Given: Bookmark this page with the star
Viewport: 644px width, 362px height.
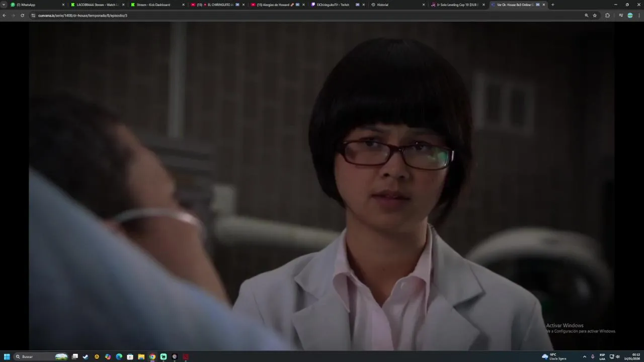Looking at the screenshot, I should pos(595,16).
